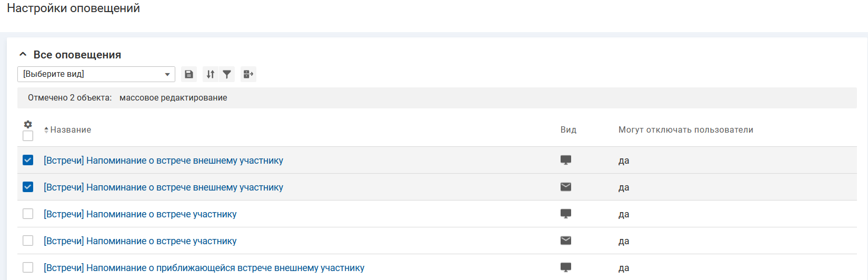Click envelope icon in second row
The width and height of the screenshot is (868, 280).
click(x=566, y=187)
